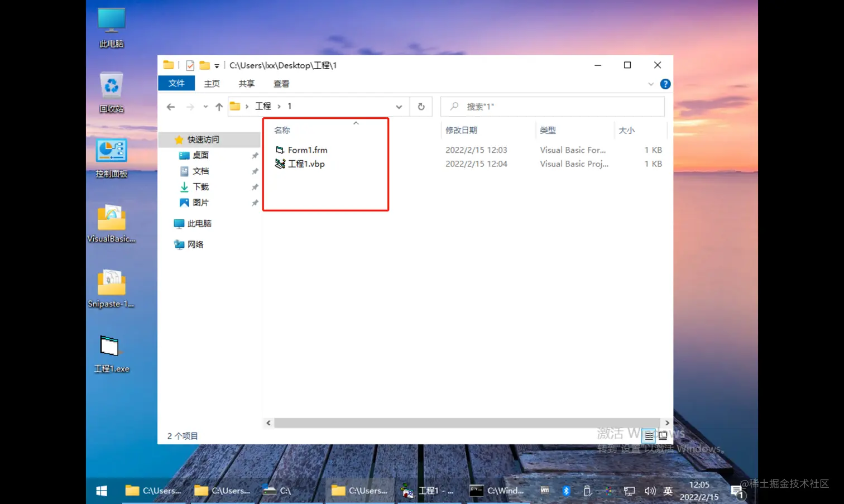844x504 pixels.
Task: Open the Windows Start menu
Action: click(102, 491)
